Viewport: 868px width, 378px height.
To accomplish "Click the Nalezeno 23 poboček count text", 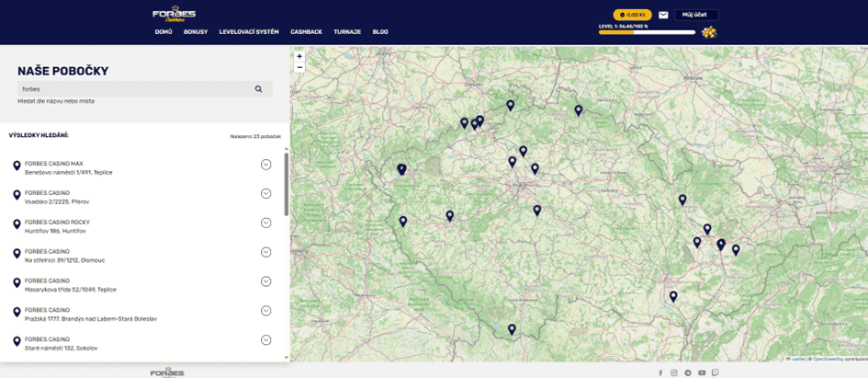I will tap(255, 136).
